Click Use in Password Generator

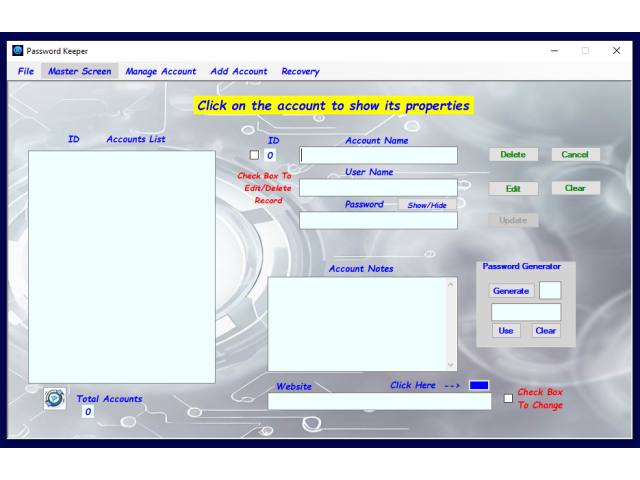click(506, 331)
